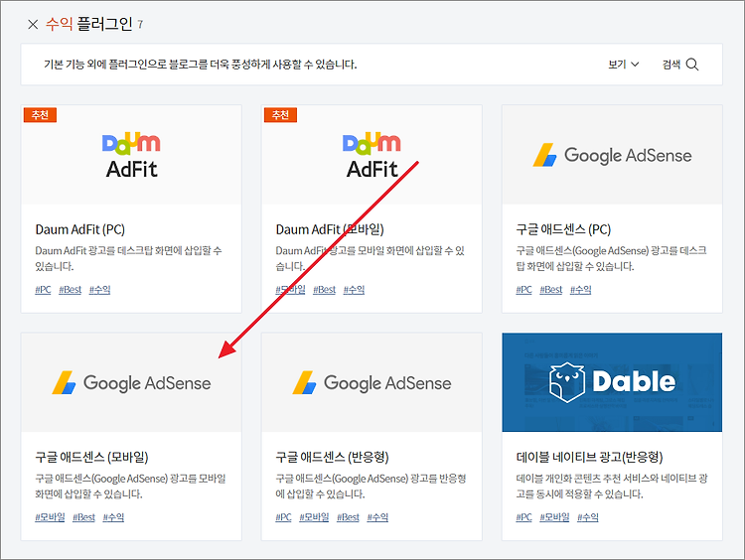Open the 보기 view dropdown

pos(624,65)
